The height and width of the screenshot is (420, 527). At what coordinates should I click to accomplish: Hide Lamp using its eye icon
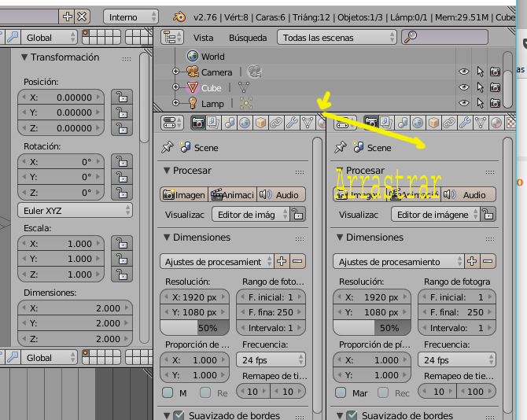[464, 103]
